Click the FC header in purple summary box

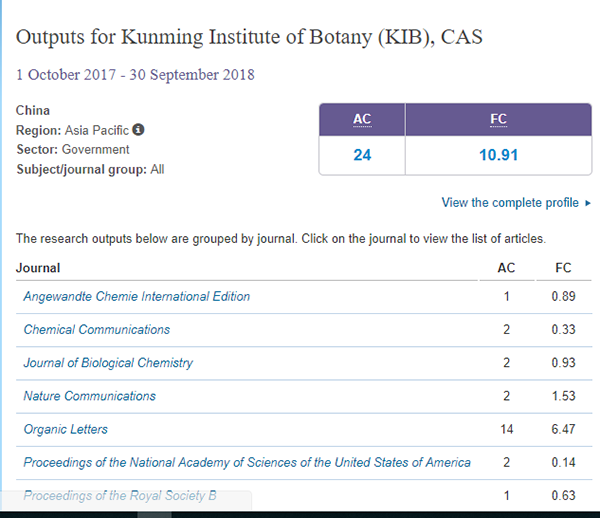tap(499, 119)
